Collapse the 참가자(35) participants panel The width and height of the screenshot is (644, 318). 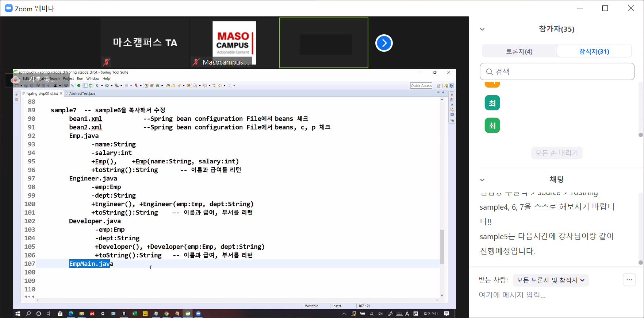pos(482,29)
